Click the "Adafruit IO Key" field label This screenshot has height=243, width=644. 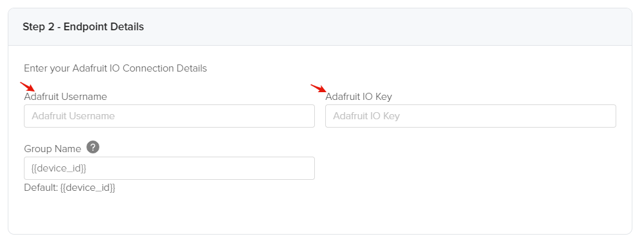pyautogui.click(x=359, y=97)
